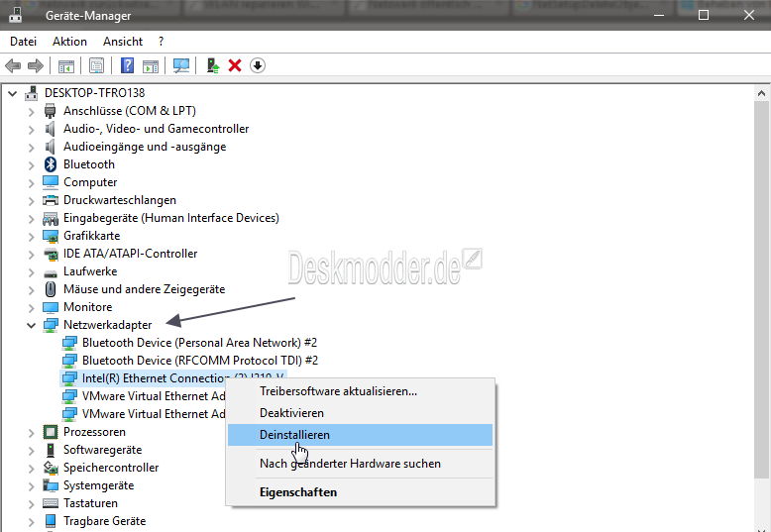Click the Monitore screen icon
771x532 pixels.
pyautogui.click(x=51, y=307)
